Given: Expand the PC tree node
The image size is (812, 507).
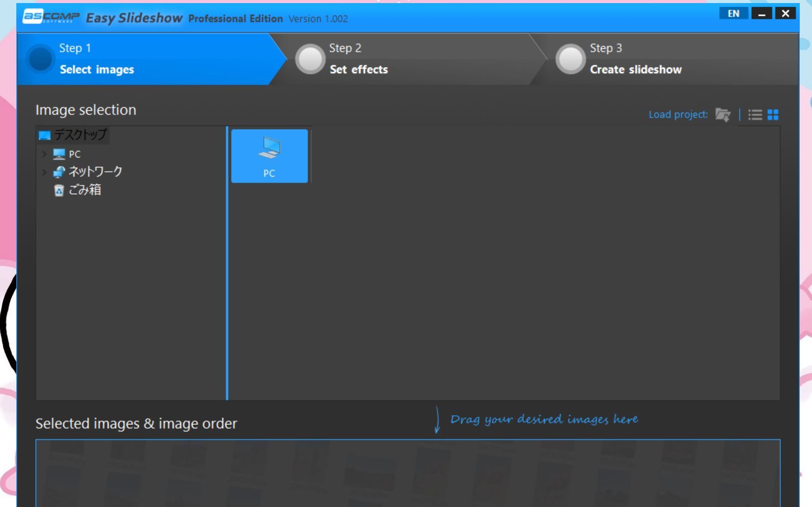Looking at the screenshot, I should point(44,154).
